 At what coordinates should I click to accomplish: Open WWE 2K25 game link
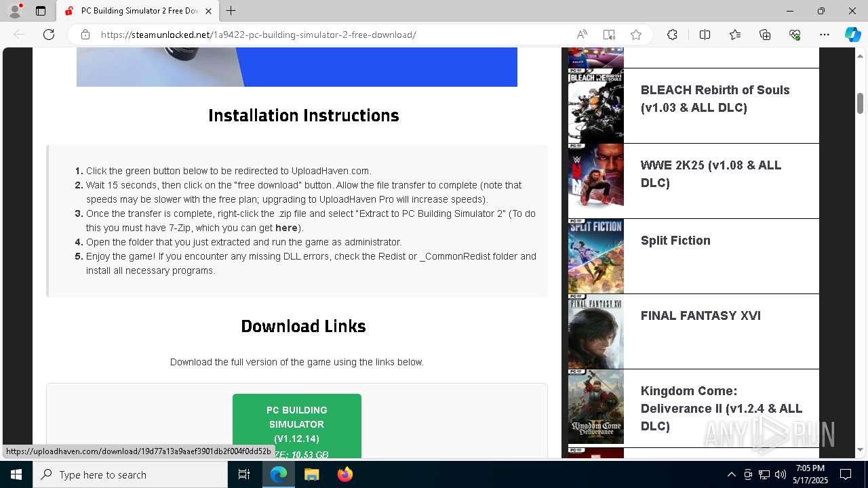(711, 174)
